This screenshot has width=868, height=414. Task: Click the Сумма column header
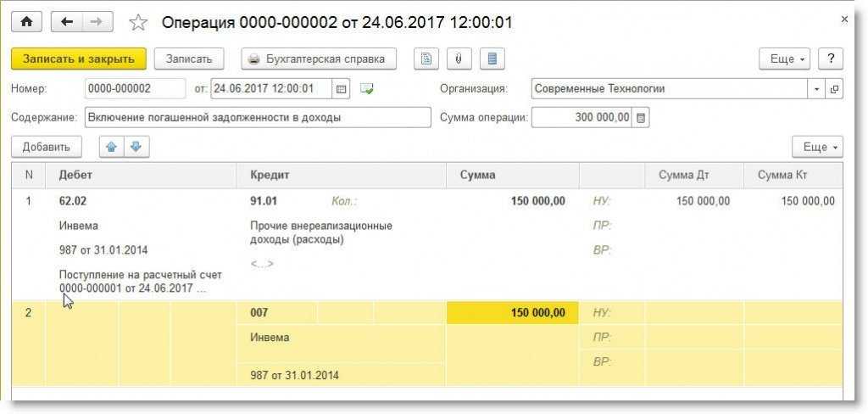coord(513,175)
